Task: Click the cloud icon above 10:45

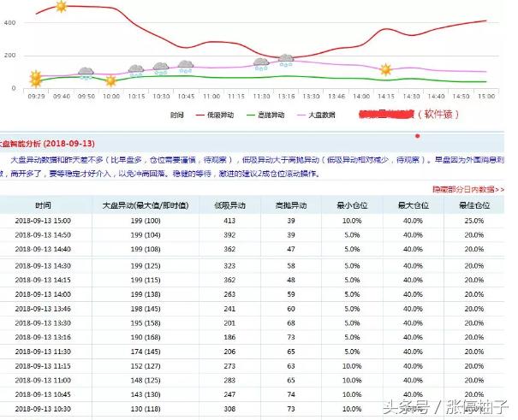Action: pyautogui.click(x=185, y=66)
